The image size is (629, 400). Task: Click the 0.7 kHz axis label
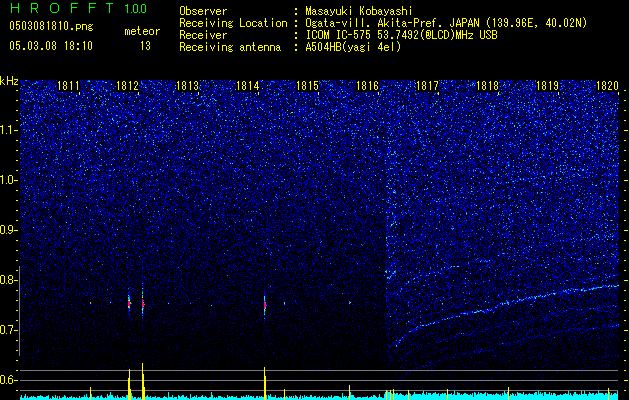(x=9, y=330)
